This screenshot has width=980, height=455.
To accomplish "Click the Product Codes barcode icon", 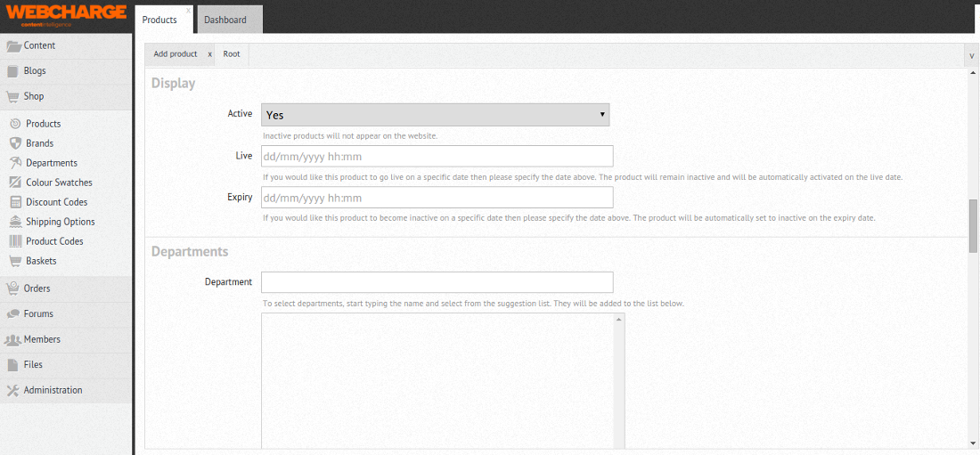I will click(15, 241).
